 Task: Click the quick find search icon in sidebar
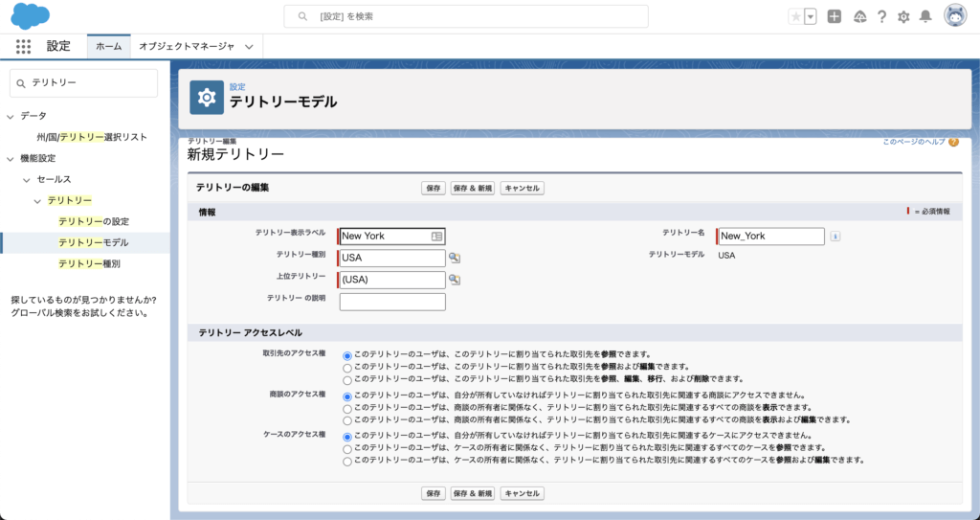[x=21, y=83]
